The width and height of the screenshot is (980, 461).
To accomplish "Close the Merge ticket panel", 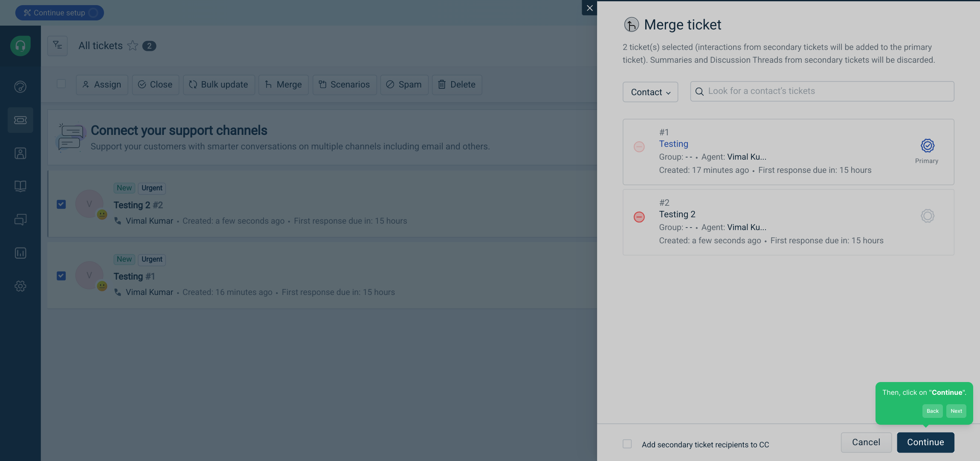I will point(589,8).
